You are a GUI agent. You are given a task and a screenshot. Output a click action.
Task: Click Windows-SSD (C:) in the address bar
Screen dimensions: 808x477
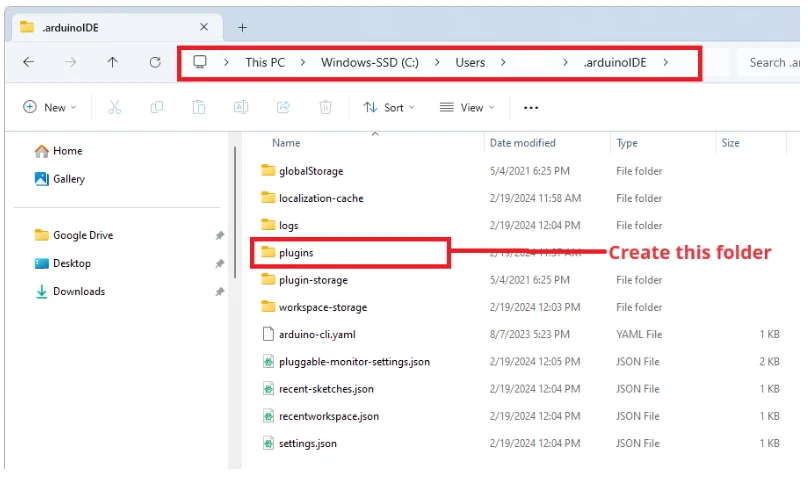(368, 62)
